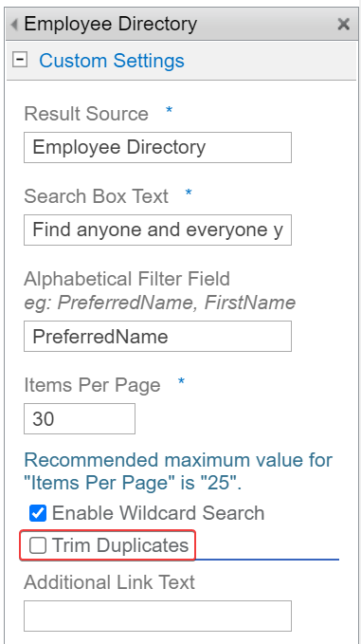Close the Employee Directory tool pane

click(343, 25)
